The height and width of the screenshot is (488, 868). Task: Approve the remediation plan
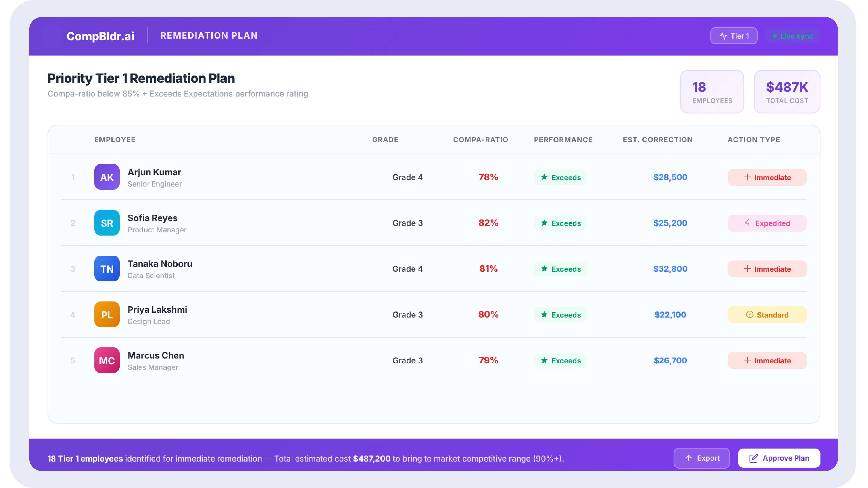[779, 458]
